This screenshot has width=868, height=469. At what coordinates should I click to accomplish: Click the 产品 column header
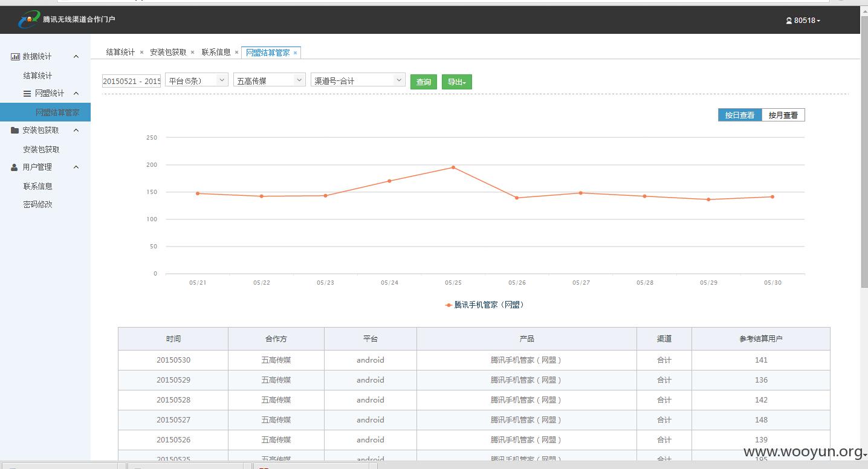[526, 338]
